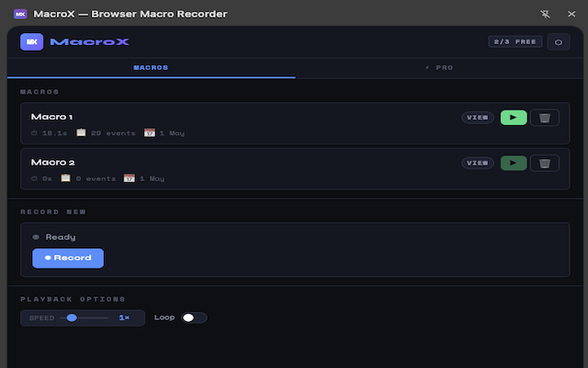Delete Macro 2 with trash icon
This screenshot has width=588, height=368.
pos(545,163)
